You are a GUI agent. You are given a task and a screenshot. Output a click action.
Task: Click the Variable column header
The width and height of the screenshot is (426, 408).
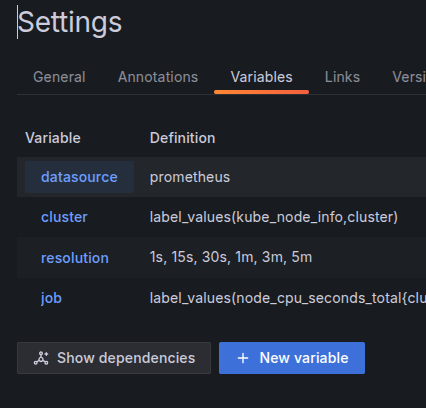(53, 138)
